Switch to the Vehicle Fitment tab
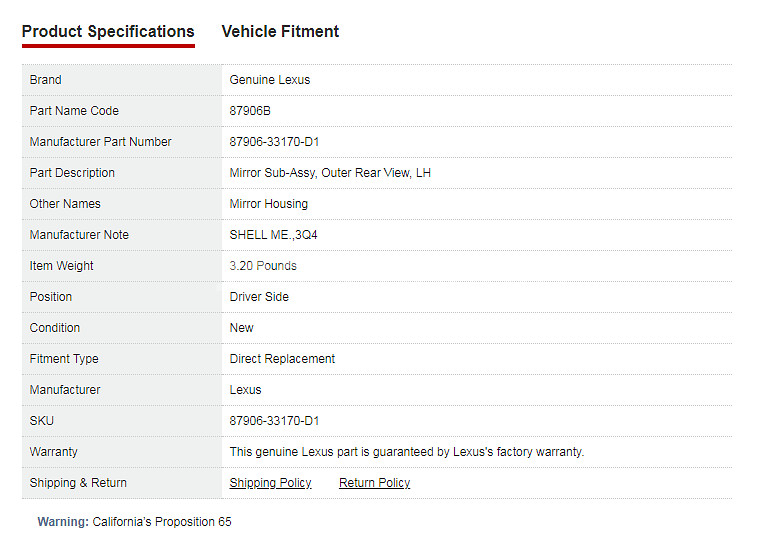The height and width of the screenshot is (550, 779). [x=280, y=31]
